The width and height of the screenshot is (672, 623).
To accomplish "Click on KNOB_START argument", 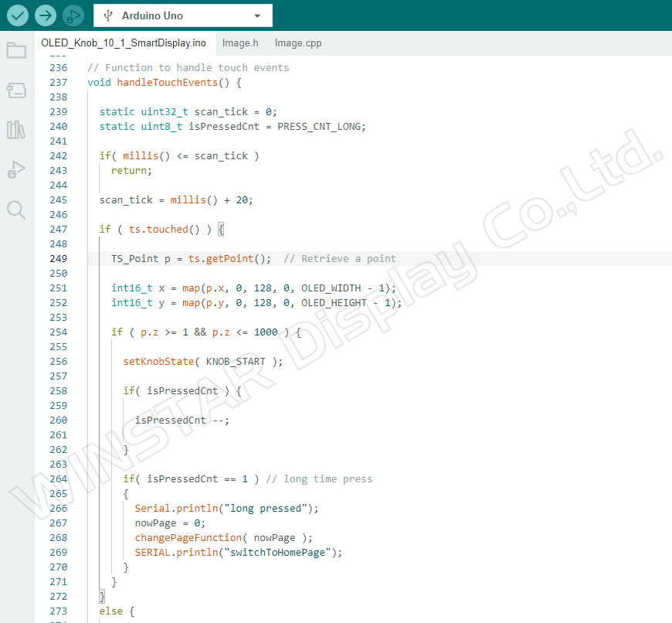I will 236,362.
